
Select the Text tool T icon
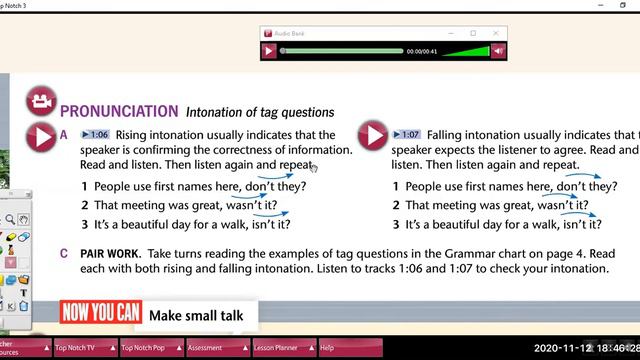click(x=24, y=293)
